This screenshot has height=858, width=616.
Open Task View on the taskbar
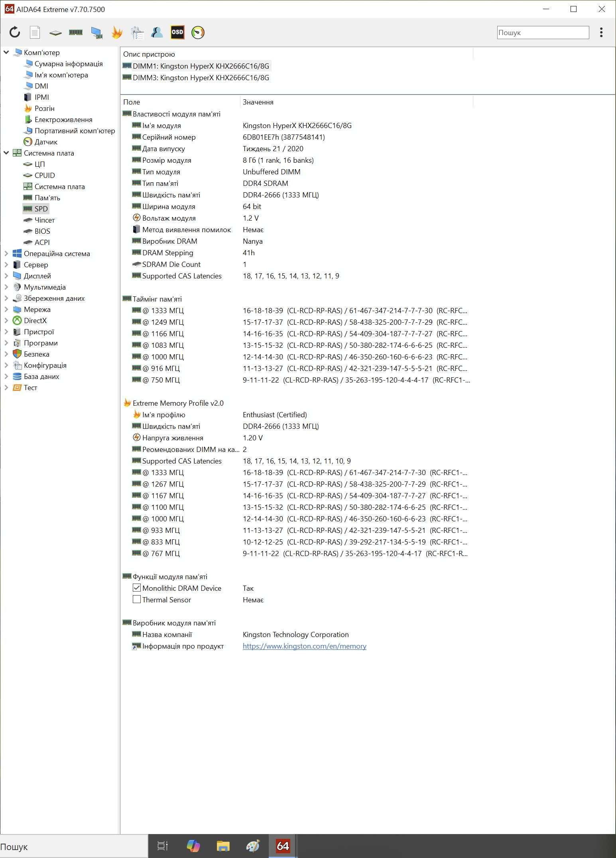(163, 846)
